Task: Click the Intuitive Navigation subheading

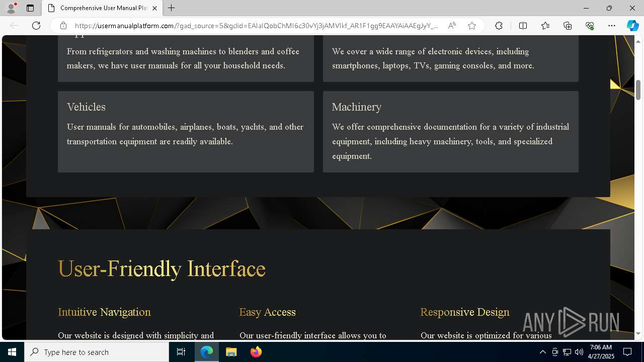Action: (x=104, y=312)
